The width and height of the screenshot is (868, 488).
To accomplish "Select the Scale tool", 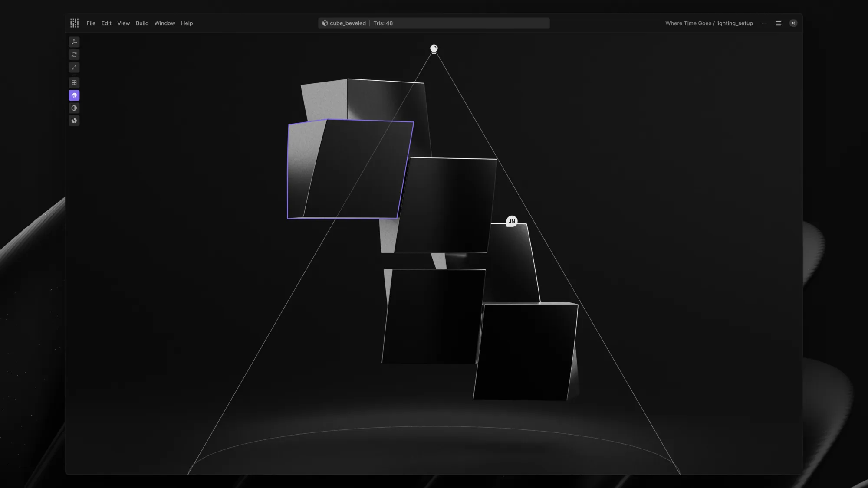I will pos(74,67).
